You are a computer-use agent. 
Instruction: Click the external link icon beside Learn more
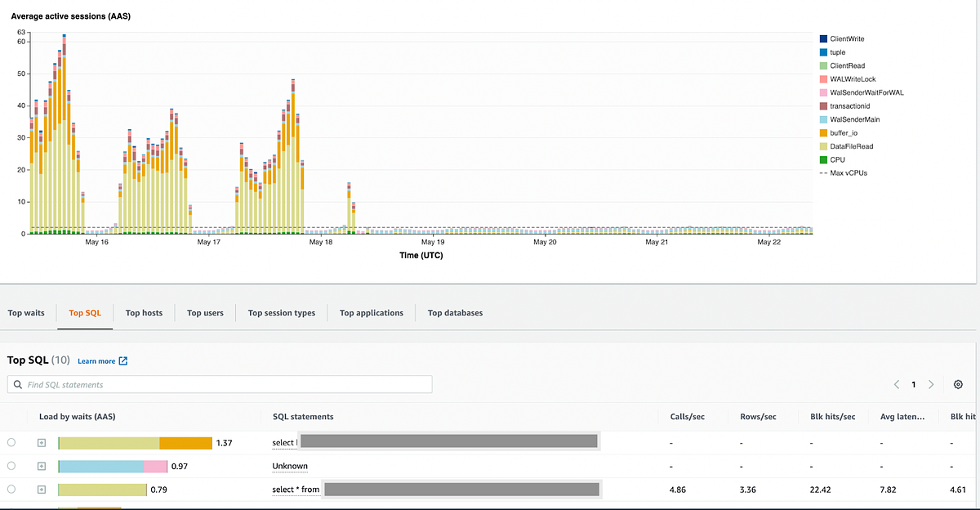tap(122, 360)
